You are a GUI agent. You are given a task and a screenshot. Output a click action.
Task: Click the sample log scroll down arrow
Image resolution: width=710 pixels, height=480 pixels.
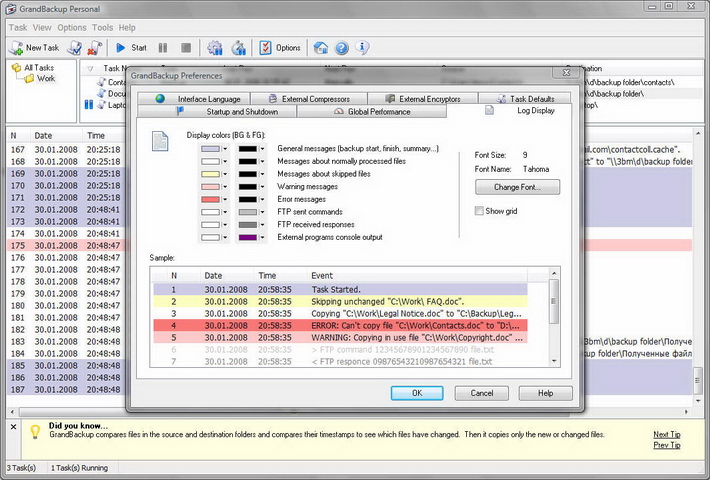[x=553, y=361]
